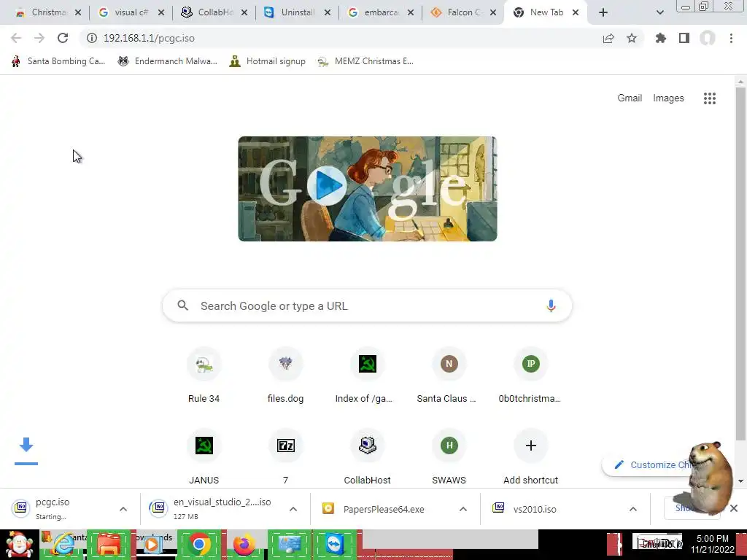Click the Gmail link
Screen dimensions: 747x560
pyautogui.click(x=630, y=98)
